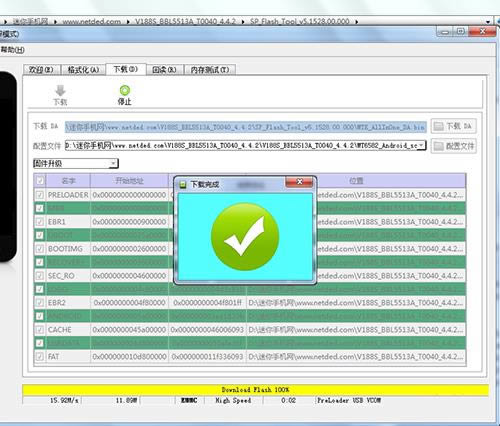Uncheck the CACHE row checkbox

(40, 330)
